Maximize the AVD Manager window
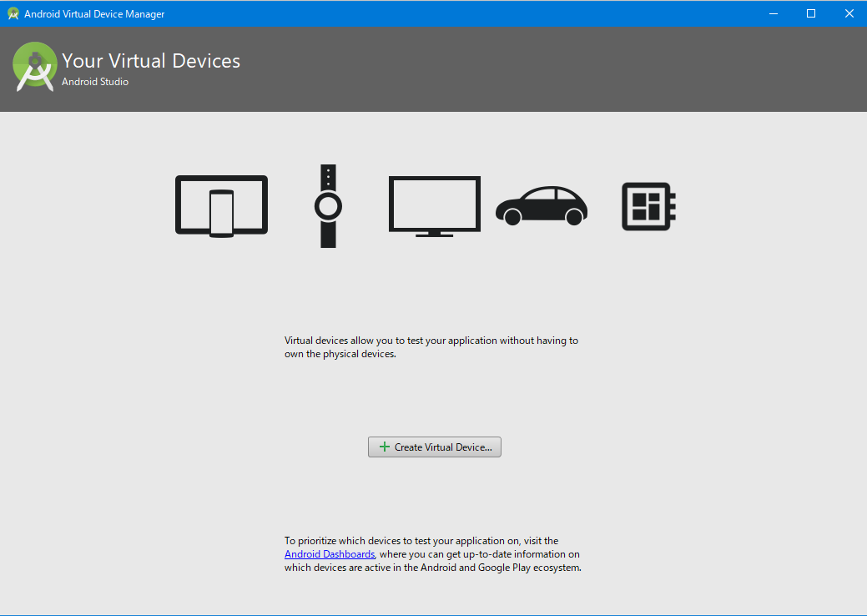 [811, 14]
